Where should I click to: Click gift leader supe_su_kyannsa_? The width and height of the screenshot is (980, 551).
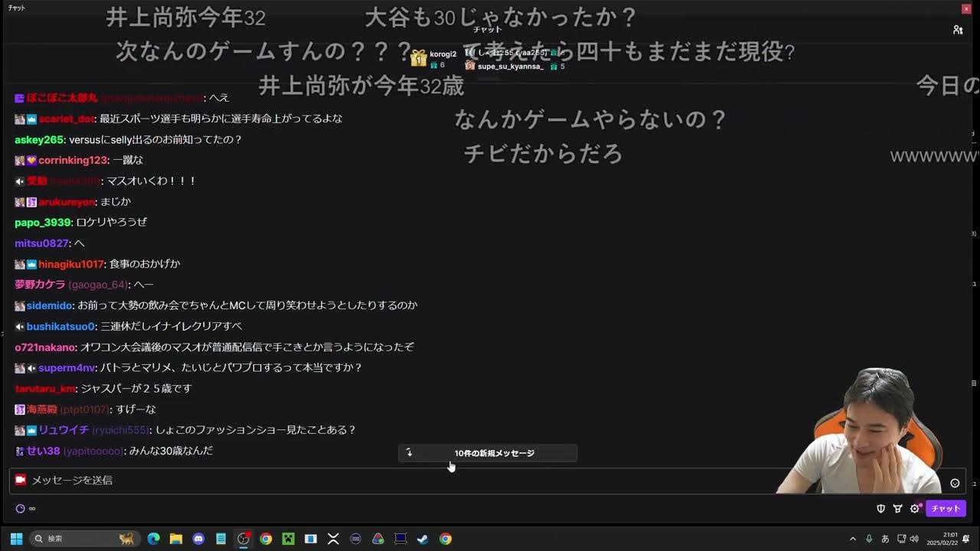point(510,67)
